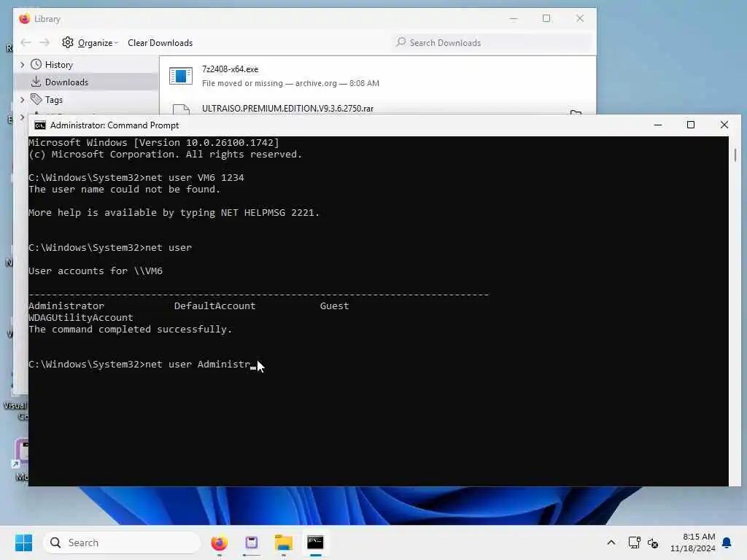The image size is (747, 560).
Task: Click the Library forward arrow
Action: [x=44, y=43]
